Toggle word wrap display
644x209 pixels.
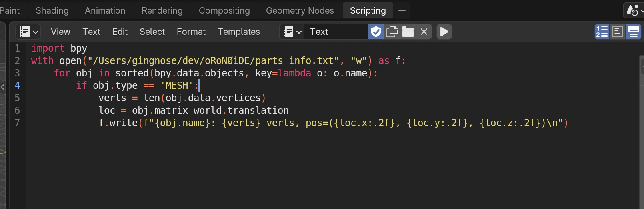point(618,32)
